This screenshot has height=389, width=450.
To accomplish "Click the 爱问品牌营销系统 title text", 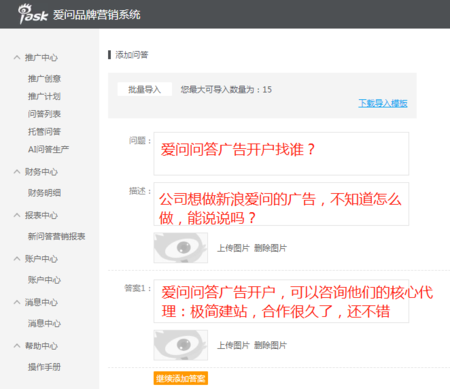I will (97, 15).
